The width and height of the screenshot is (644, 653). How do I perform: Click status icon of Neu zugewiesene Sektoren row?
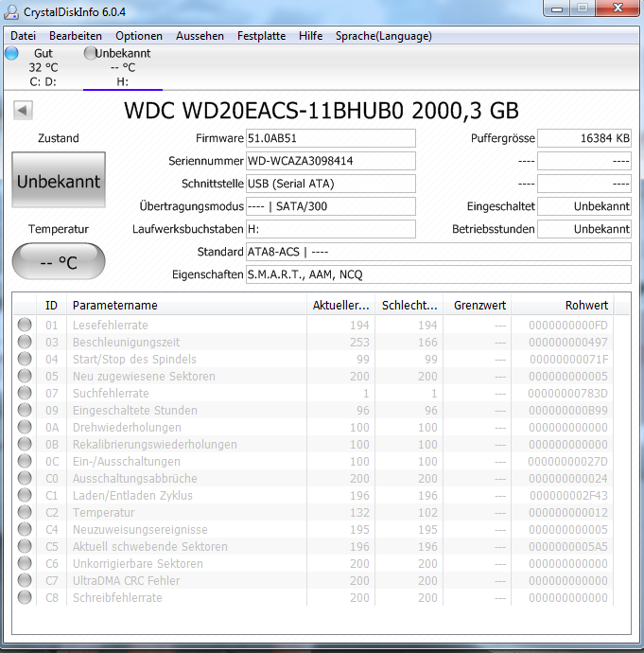click(x=25, y=376)
